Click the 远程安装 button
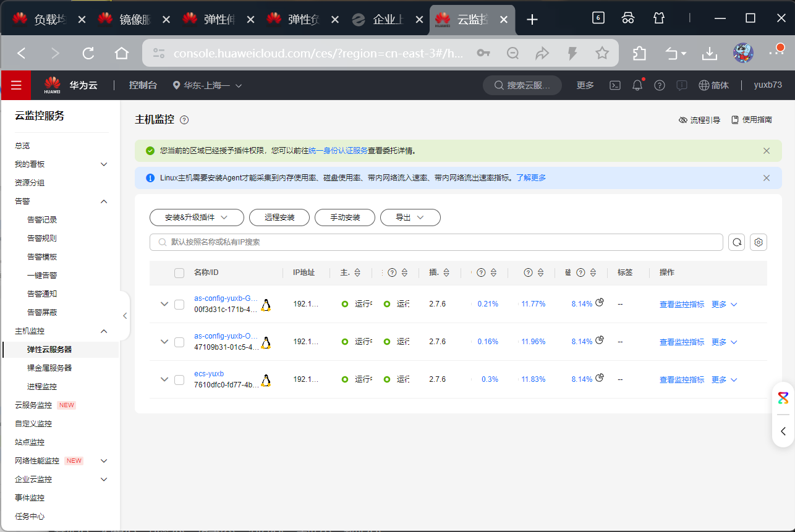795x532 pixels. [x=279, y=217]
